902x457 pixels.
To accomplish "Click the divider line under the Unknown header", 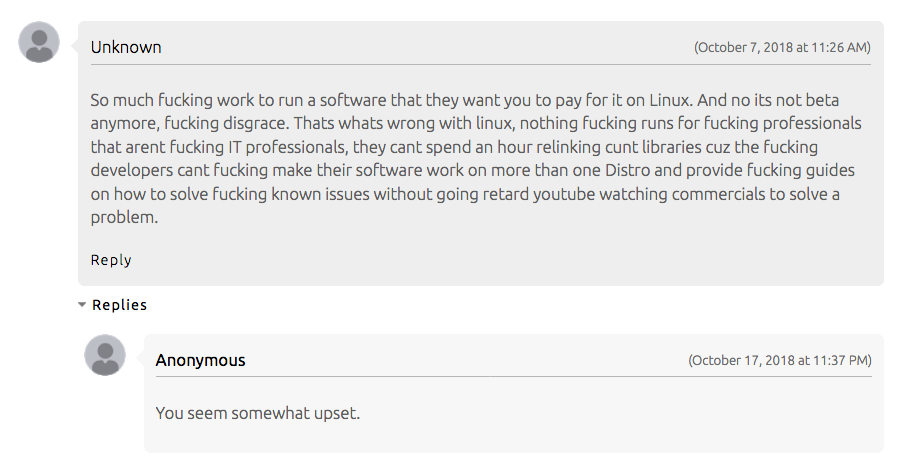I will coord(480,65).
